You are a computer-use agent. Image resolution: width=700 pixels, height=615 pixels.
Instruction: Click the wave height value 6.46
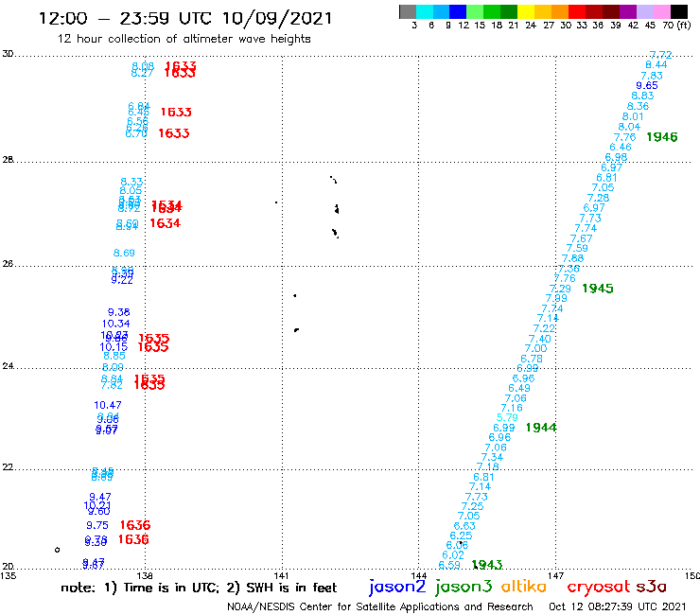point(621,147)
